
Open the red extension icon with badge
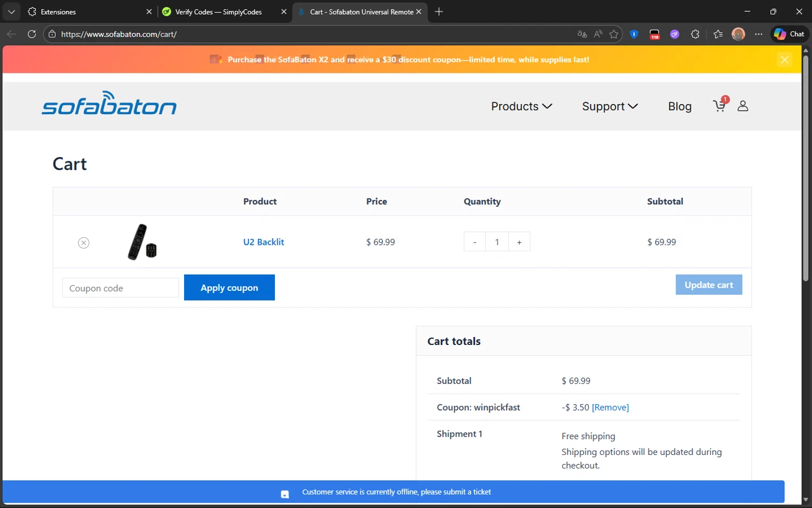[654, 34]
